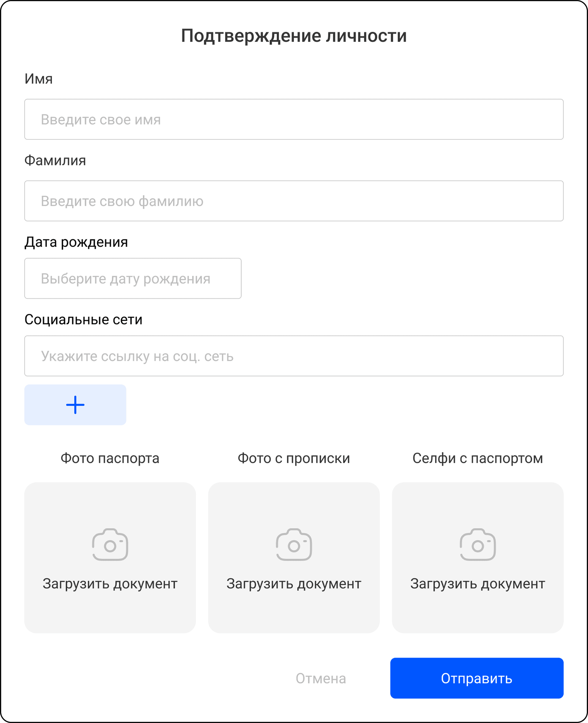The height and width of the screenshot is (723, 588).
Task: Open the Дата рождения date picker field
Action: point(133,278)
